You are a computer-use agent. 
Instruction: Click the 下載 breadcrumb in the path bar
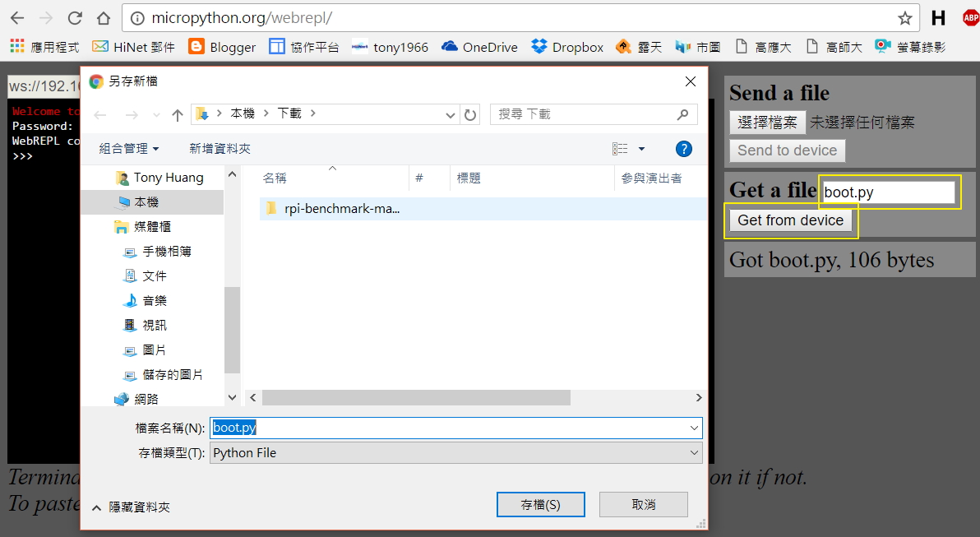pos(289,113)
